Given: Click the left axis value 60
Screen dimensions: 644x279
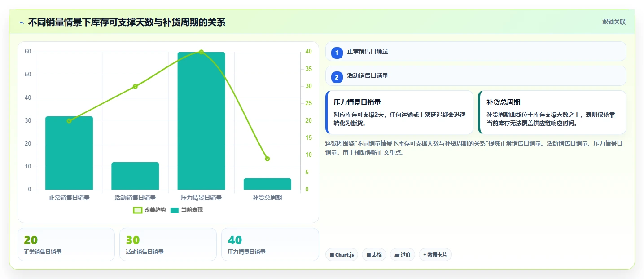Looking at the screenshot, I should tap(28, 52).
